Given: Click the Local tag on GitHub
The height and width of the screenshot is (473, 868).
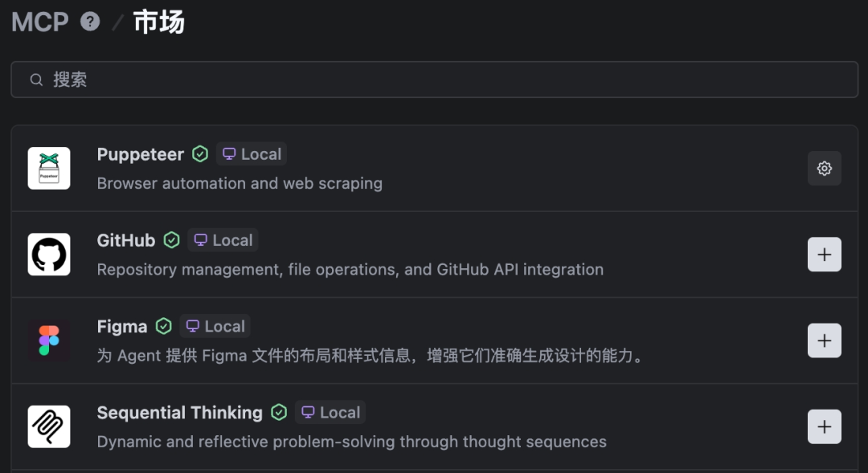Looking at the screenshot, I should click(x=223, y=240).
